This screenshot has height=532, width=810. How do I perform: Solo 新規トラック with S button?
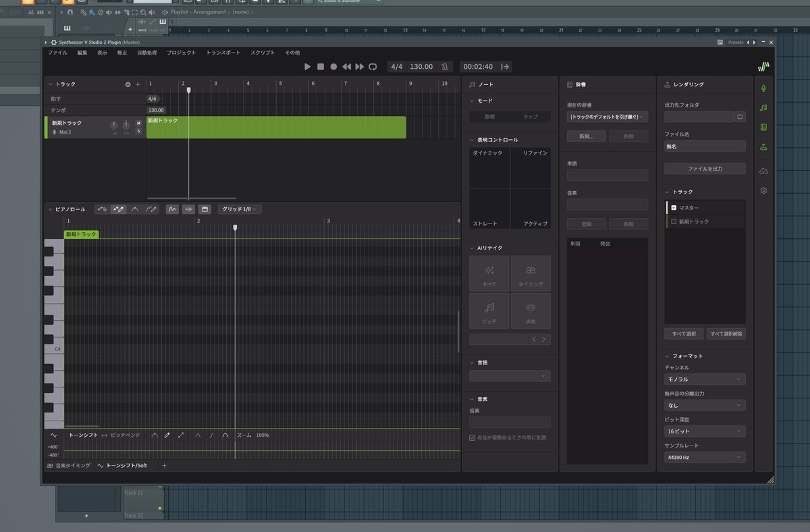pyautogui.click(x=138, y=131)
